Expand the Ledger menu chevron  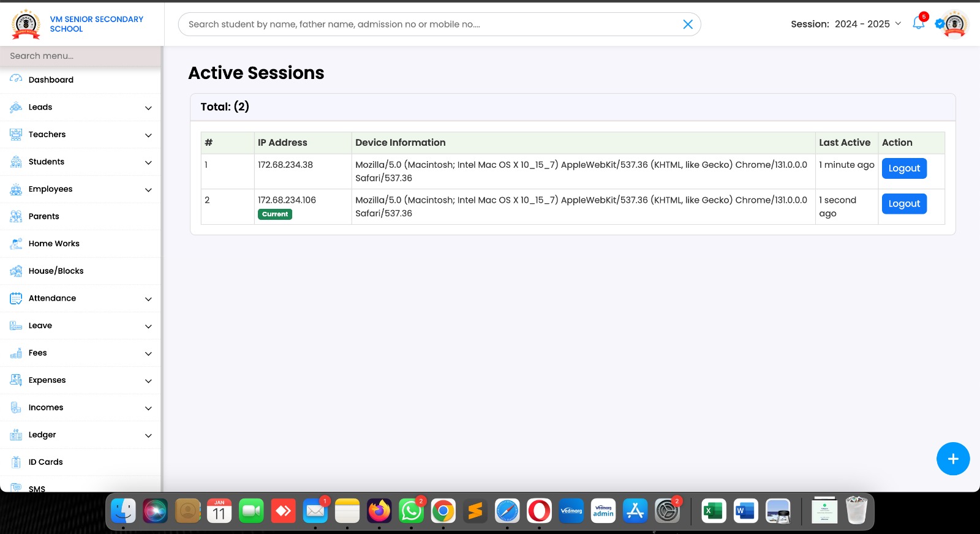coord(148,435)
